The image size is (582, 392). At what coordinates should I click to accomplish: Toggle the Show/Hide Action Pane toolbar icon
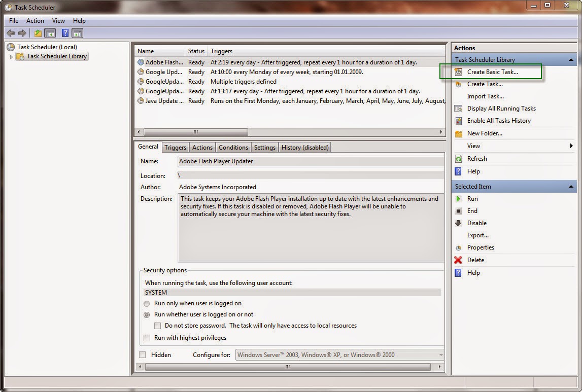click(x=77, y=33)
